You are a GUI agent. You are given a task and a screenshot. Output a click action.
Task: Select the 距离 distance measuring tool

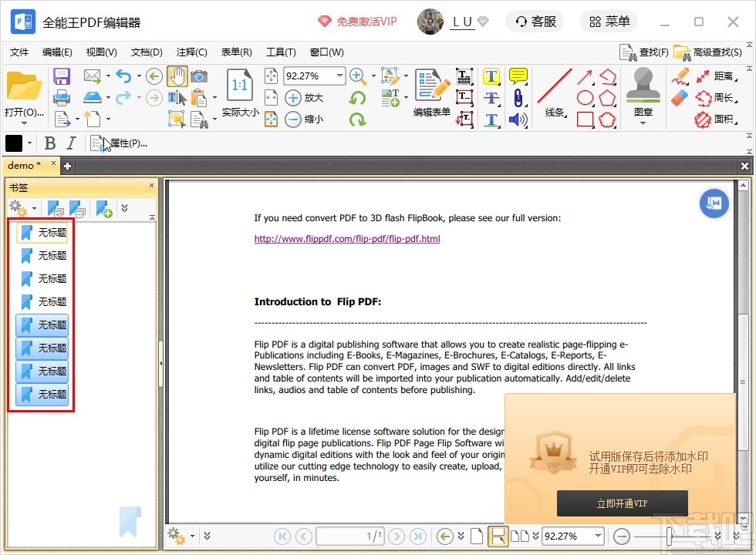(716, 76)
